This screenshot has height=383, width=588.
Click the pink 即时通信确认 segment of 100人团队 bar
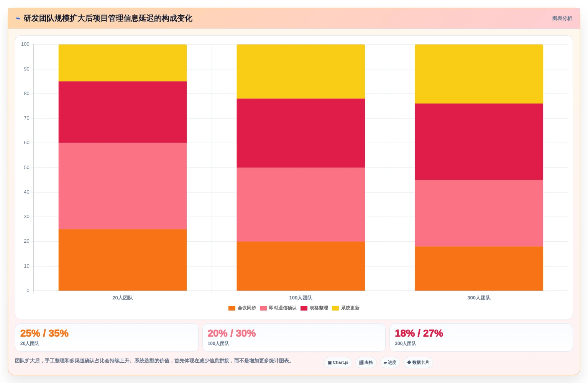click(301, 204)
